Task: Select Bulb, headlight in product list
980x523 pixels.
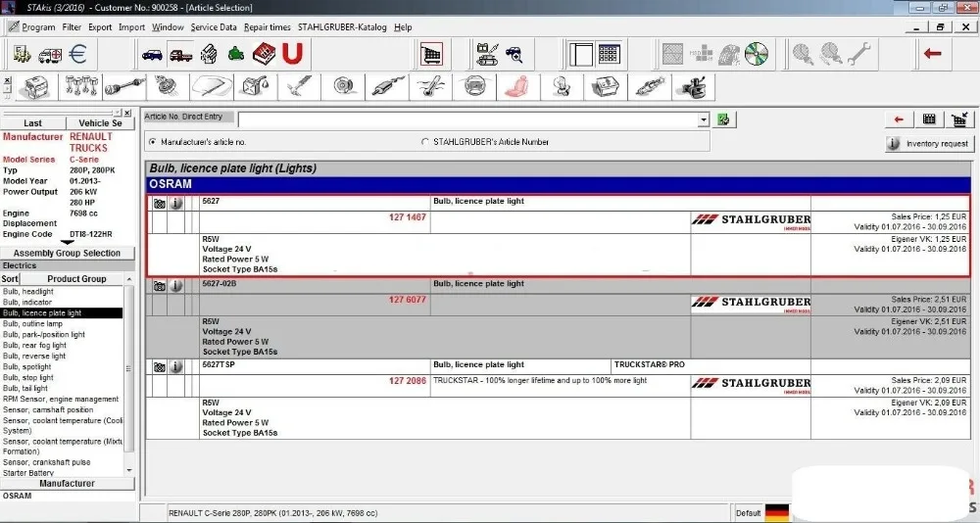Action: pos(28,292)
